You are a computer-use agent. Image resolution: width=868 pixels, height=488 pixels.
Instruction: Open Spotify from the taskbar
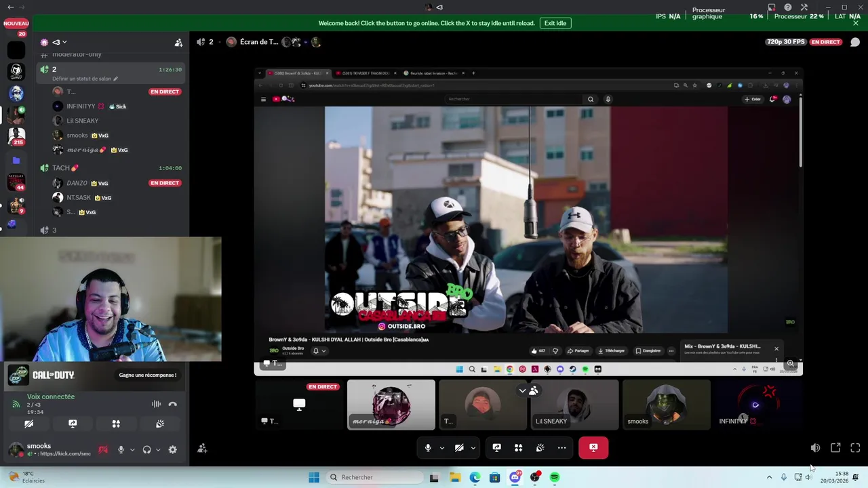click(x=555, y=477)
